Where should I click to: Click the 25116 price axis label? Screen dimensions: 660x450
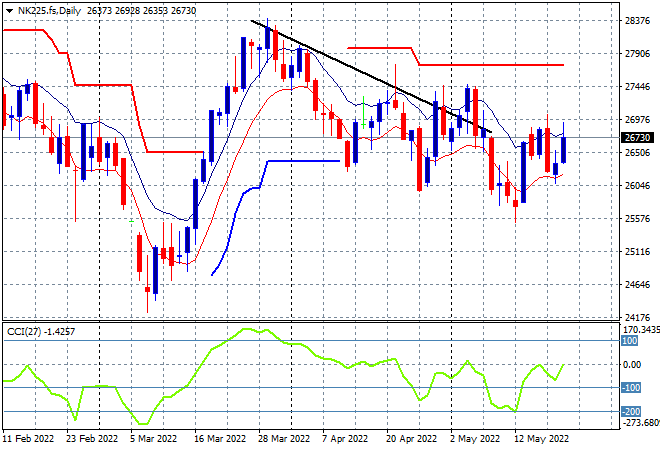[637, 252]
